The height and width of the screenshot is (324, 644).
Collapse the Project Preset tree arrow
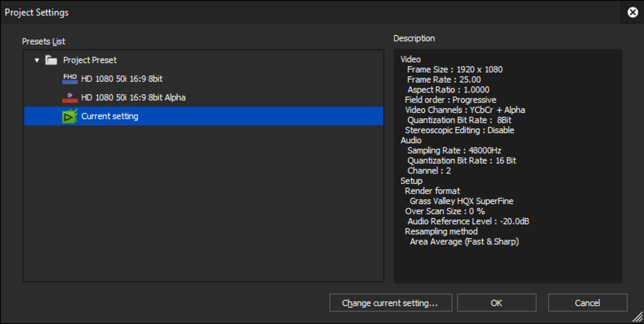pyautogui.click(x=37, y=60)
